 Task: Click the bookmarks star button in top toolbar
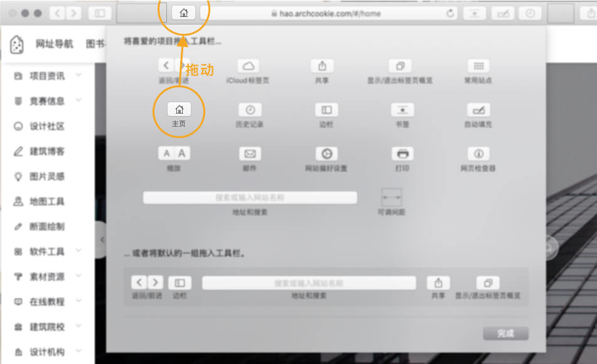pyautogui.click(x=475, y=14)
